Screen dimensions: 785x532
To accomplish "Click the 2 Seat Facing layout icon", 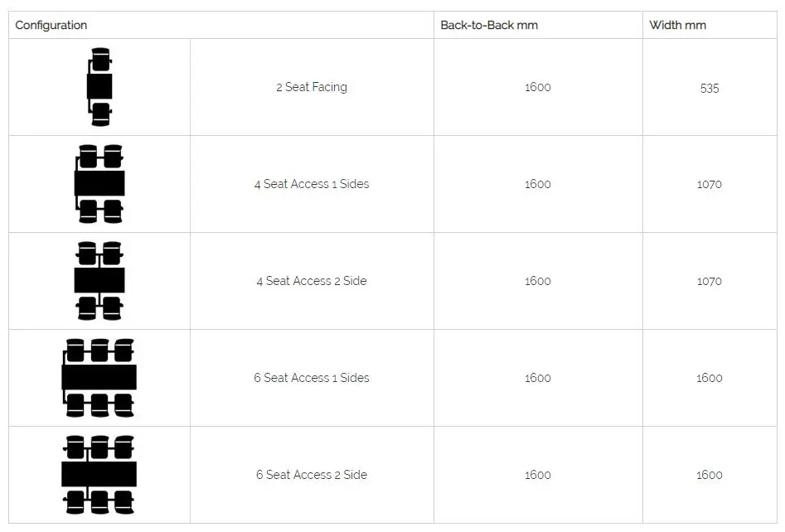I will (x=99, y=87).
